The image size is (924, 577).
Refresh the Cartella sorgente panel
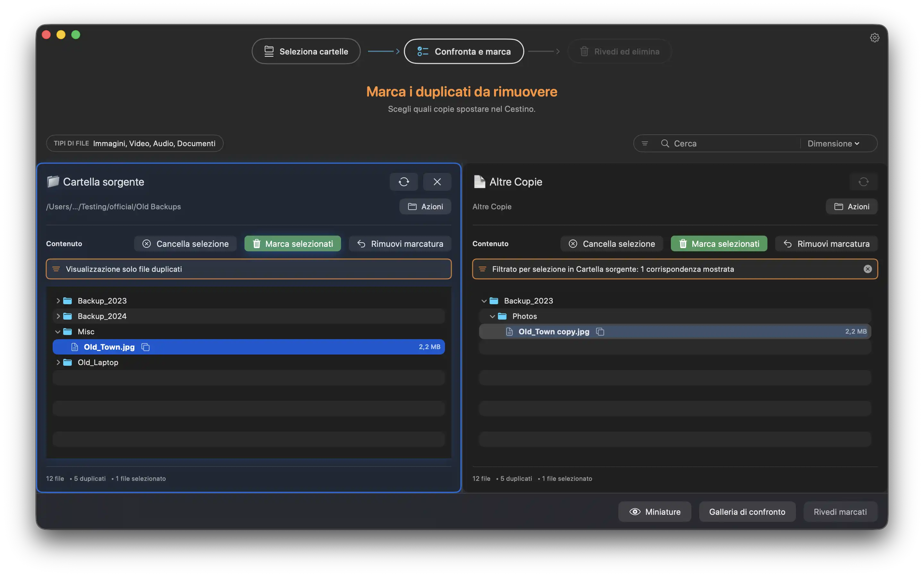pos(404,182)
